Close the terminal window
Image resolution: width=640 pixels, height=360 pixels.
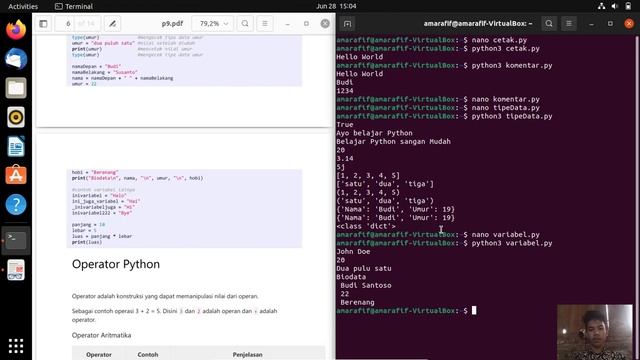tap(629, 24)
